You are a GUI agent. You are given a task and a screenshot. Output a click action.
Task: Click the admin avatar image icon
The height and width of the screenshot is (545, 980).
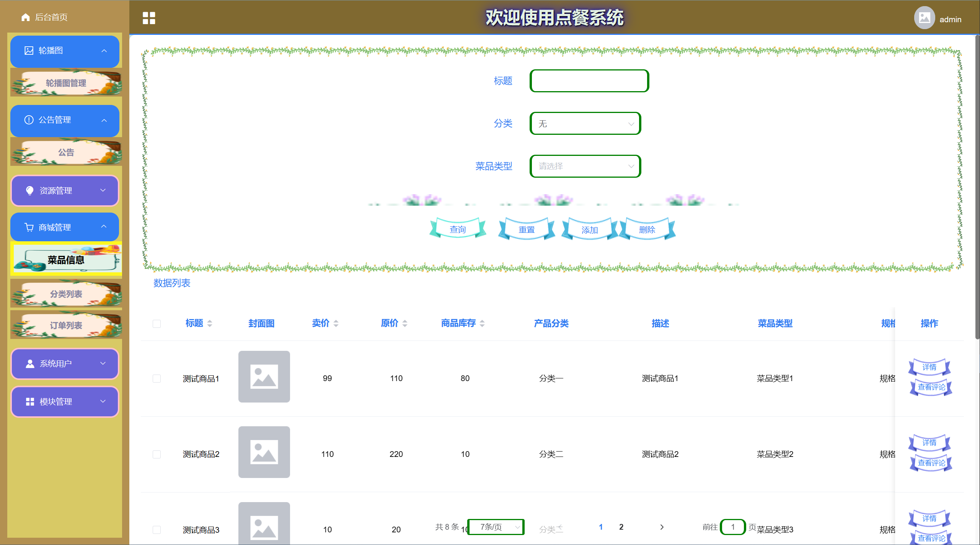point(924,18)
